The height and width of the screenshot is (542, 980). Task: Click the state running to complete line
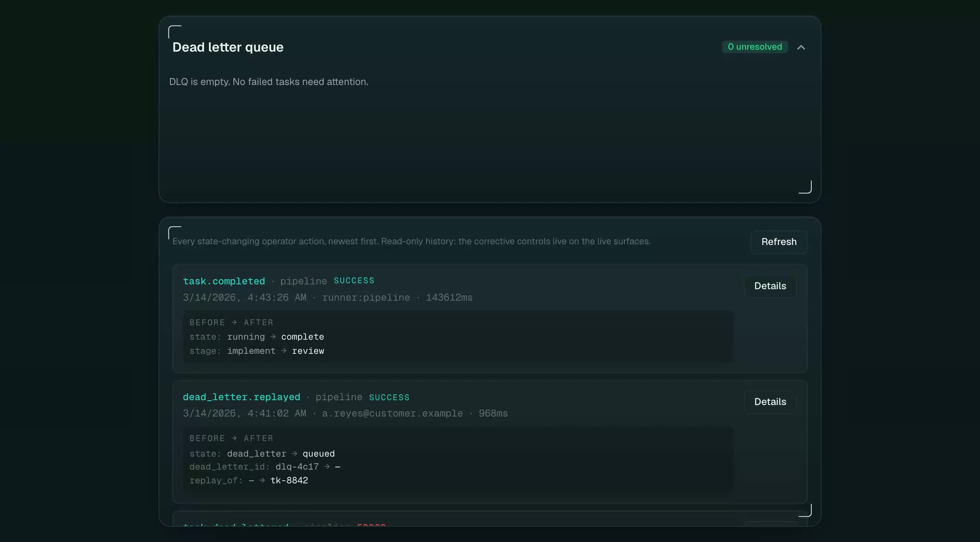pos(257,337)
